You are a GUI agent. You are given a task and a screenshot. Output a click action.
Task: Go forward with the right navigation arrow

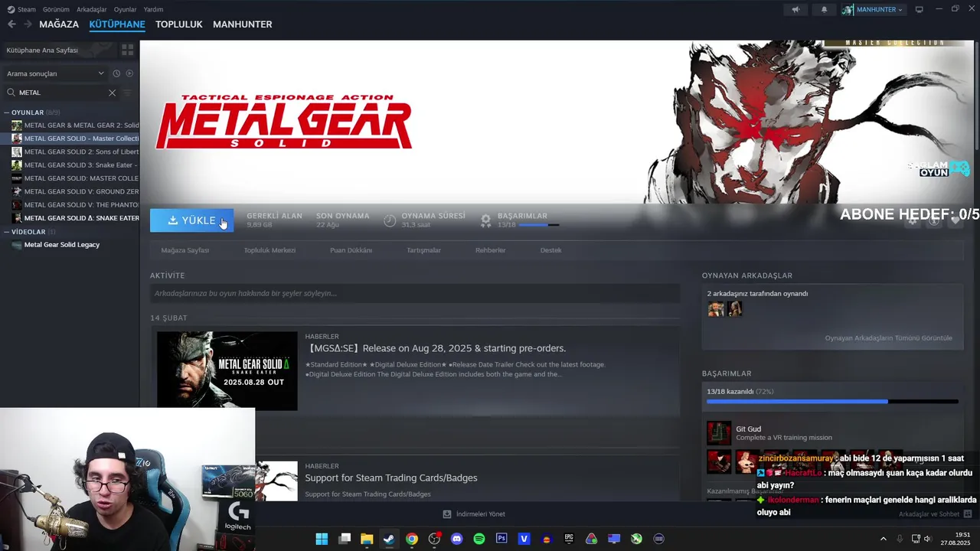coord(28,24)
